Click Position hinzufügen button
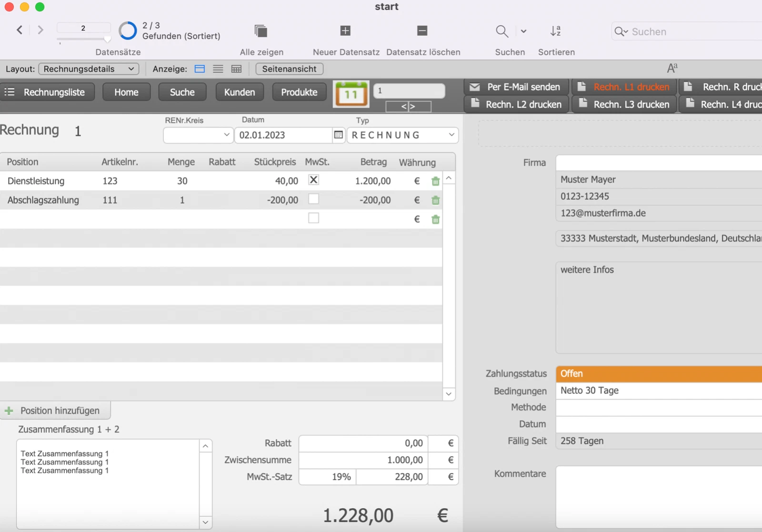Screen dimensions: 762x532 [55, 411]
